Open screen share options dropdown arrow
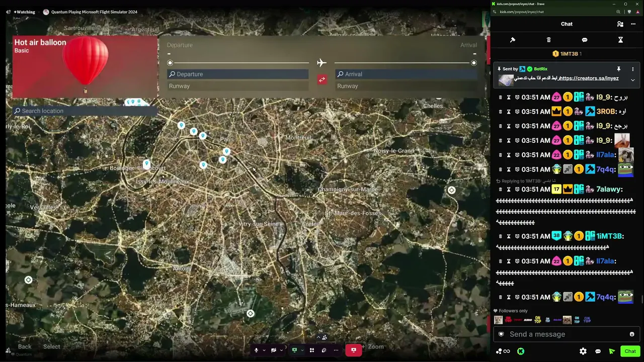 [302, 350]
